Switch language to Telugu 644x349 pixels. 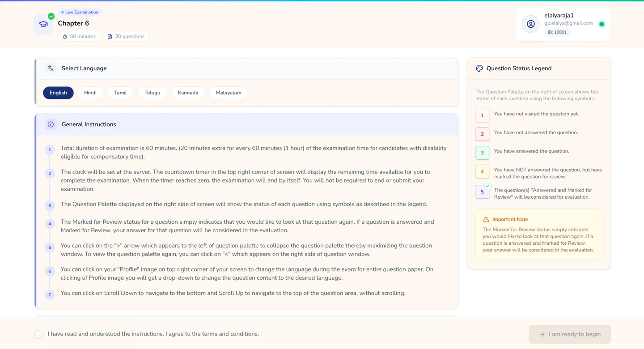(152, 93)
